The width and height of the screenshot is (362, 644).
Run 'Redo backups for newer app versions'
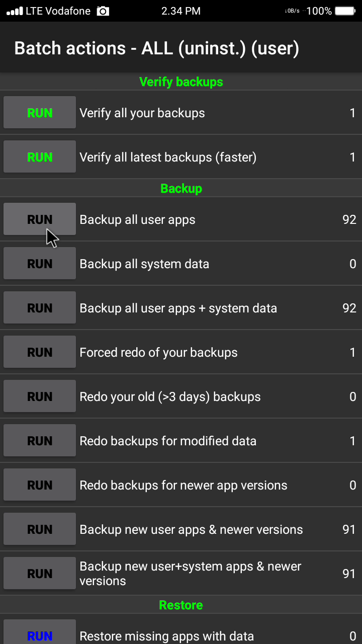40,486
